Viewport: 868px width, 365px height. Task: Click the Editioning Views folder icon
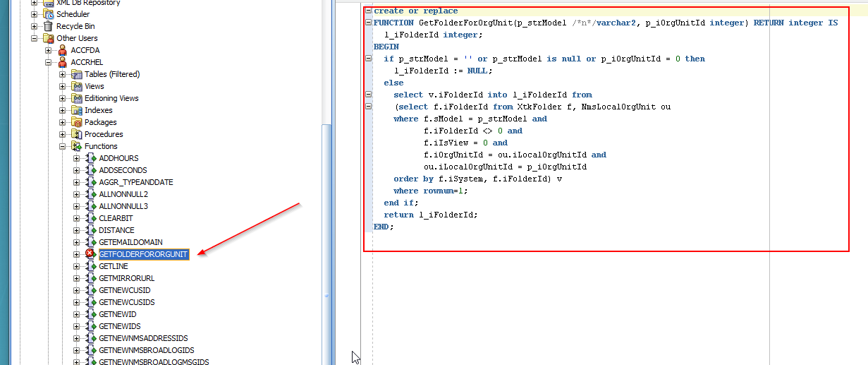click(77, 98)
